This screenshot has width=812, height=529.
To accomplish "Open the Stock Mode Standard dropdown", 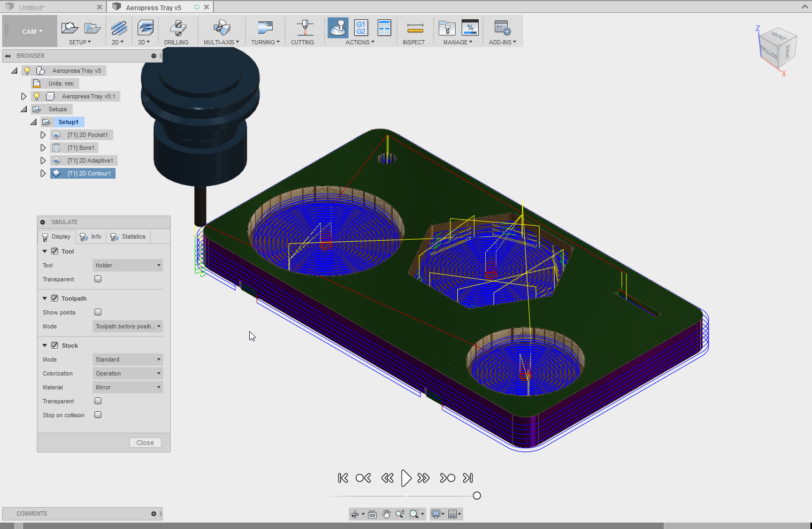I will pyautogui.click(x=128, y=359).
